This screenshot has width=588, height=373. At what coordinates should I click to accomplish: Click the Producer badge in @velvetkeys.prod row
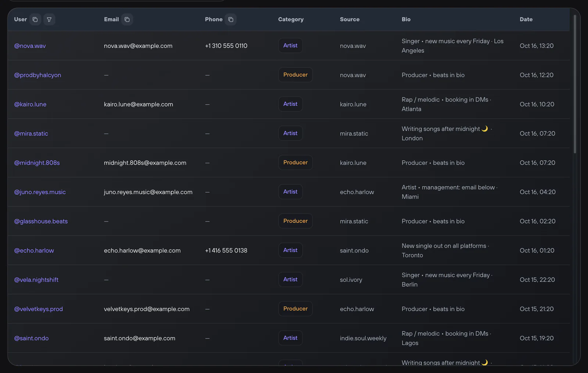(295, 309)
